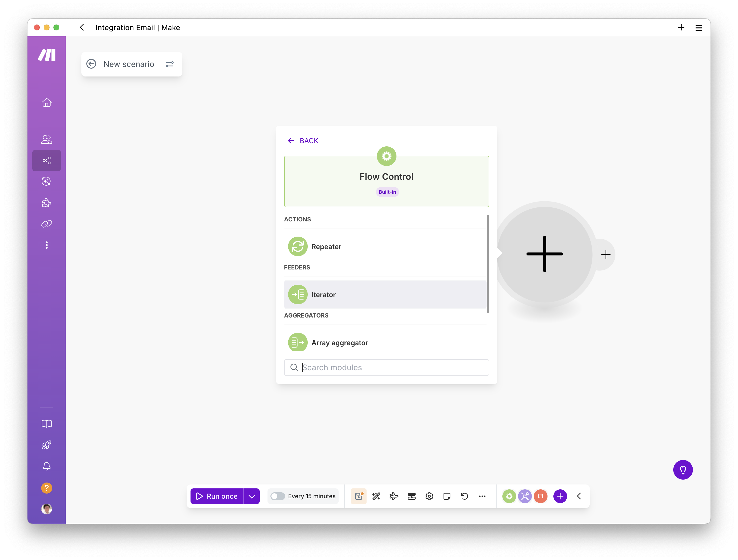Click the magic wand auto-align icon
The width and height of the screenshot is (738, 560).
click(376, 496)
